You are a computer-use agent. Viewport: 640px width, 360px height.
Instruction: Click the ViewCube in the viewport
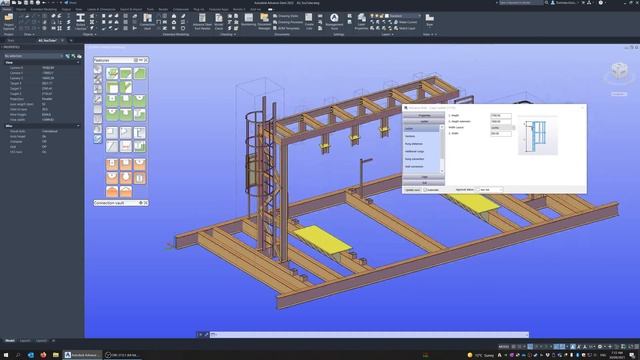[x=619, y=72]
